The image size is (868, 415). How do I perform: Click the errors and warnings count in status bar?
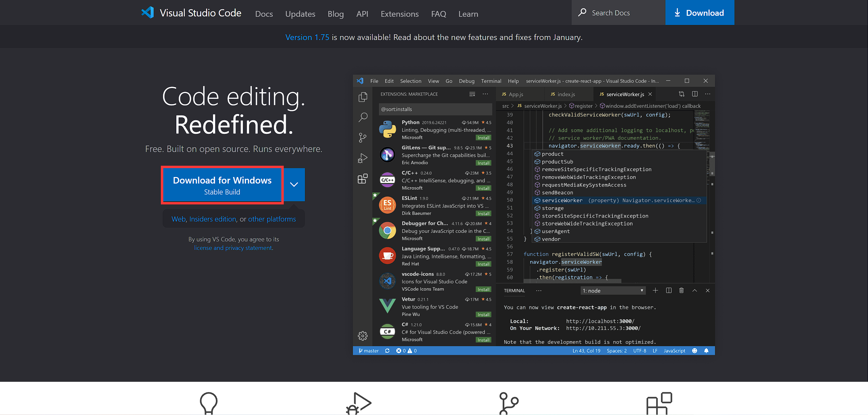tap(406, 351)
